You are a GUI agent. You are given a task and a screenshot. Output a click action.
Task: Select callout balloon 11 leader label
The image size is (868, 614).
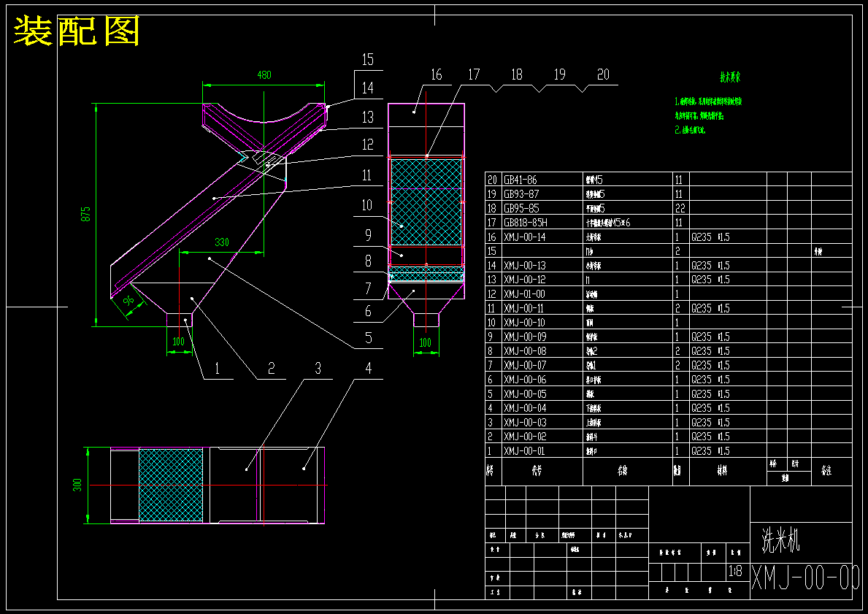[367, 175]
